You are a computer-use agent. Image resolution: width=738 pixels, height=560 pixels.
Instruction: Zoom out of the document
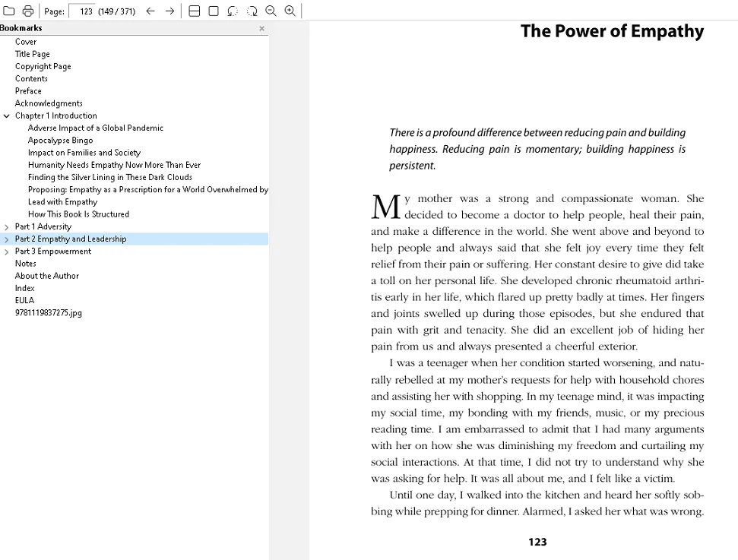pyautogui.click(x=271, y=11)
